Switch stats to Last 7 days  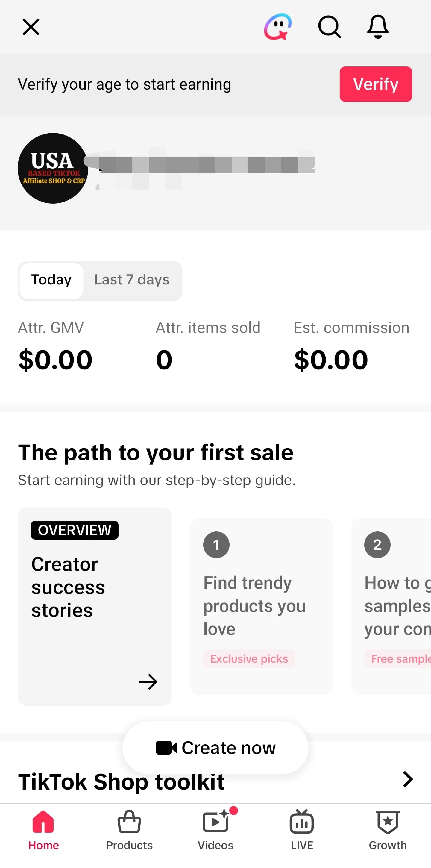132,280
